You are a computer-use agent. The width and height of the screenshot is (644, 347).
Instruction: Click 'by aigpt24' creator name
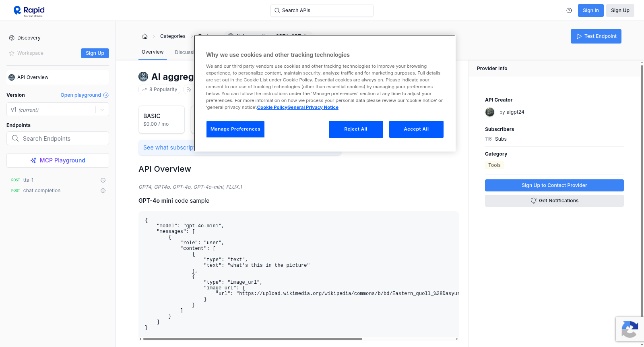point(512,112)
